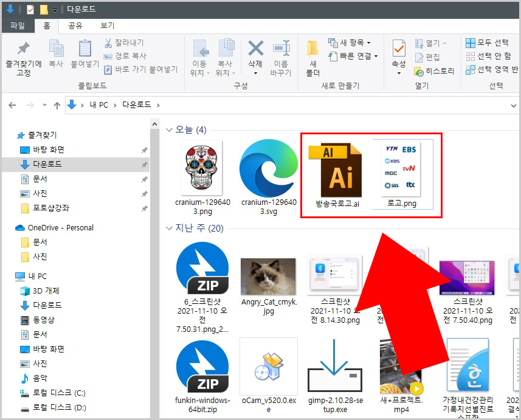Open the 새 항목 (New item) dropdown
This screenshot has height=420, width=521.
(x=350, y=43)
